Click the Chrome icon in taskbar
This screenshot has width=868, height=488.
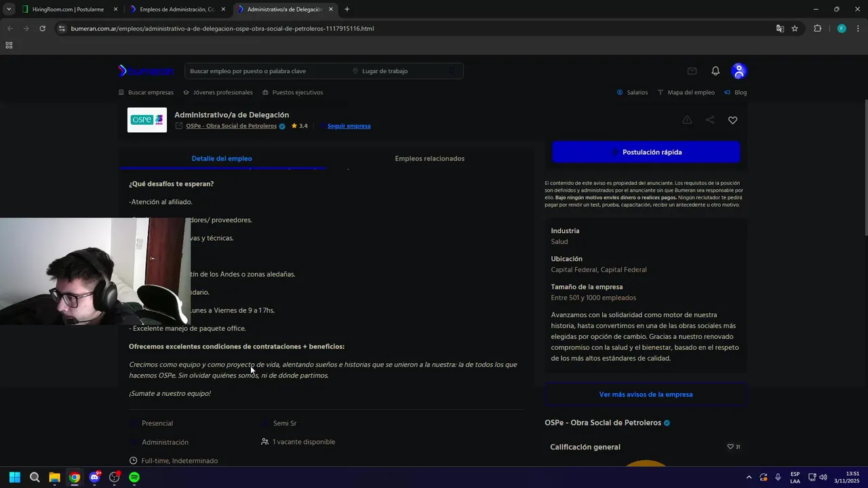(x=75, y=477)
